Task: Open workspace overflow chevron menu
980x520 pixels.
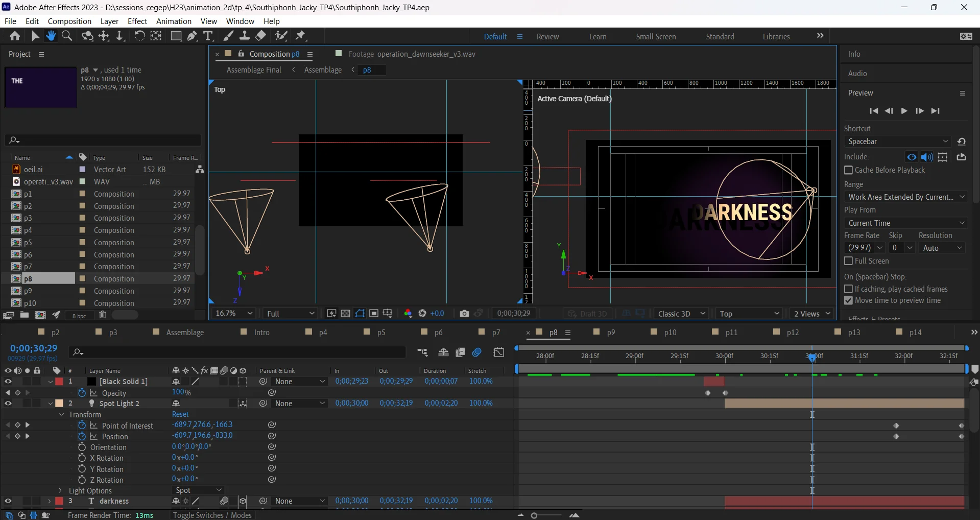Action: pyautogui.click(x=820, y=36)
